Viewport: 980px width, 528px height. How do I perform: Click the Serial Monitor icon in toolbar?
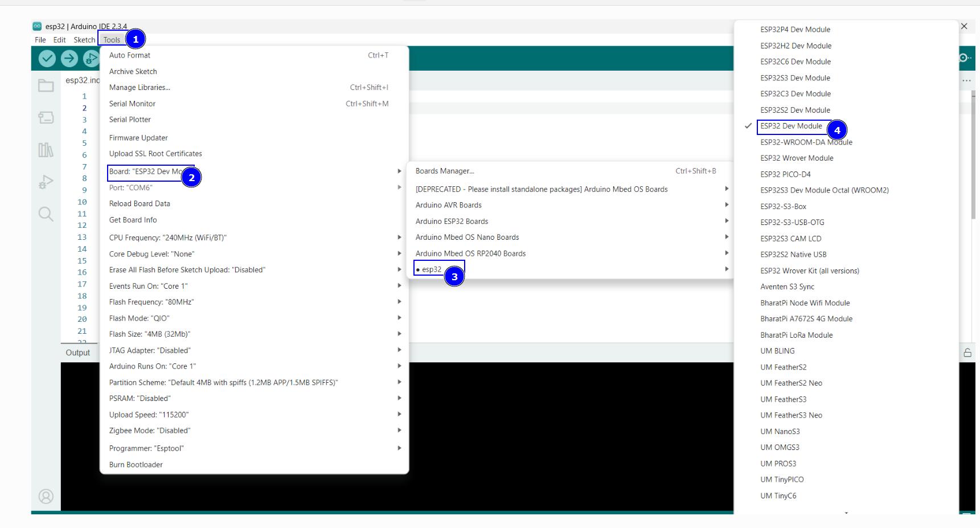963,58
